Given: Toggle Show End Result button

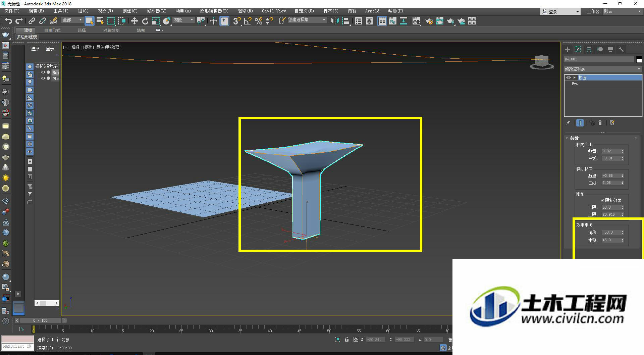Looking at the screenshot, I should coord(580,123).
